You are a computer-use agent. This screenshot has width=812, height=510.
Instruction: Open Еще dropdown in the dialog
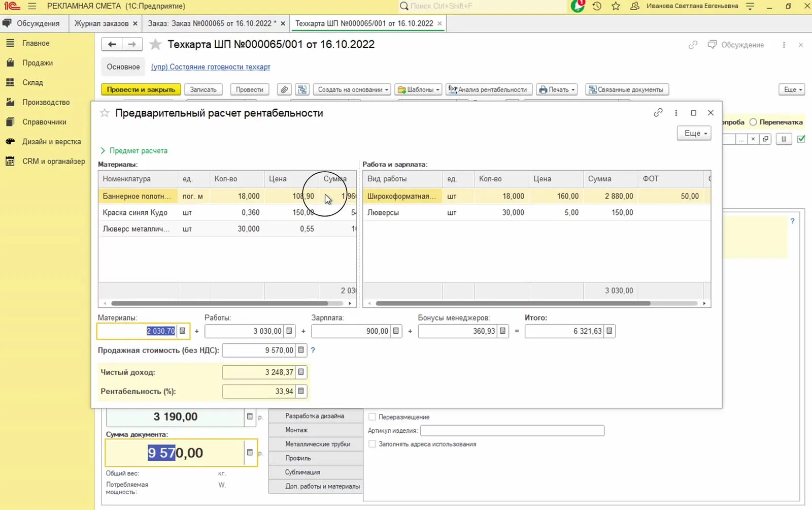click(694, 133)
